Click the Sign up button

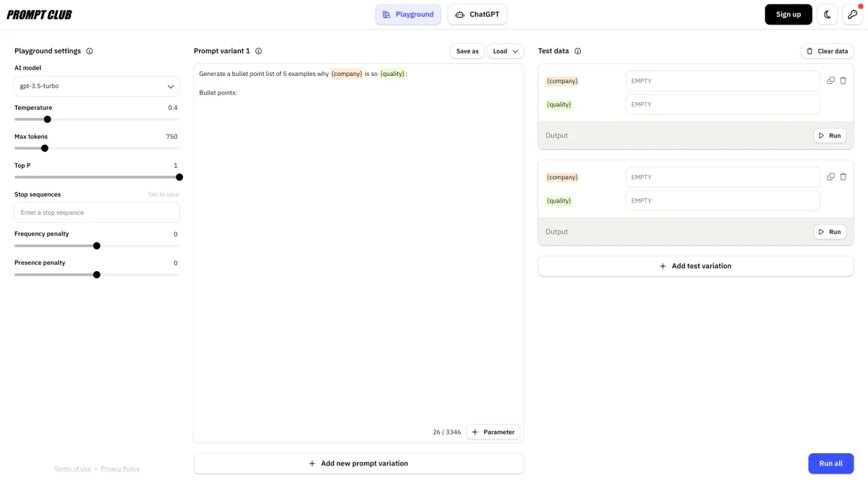point(788,14)
